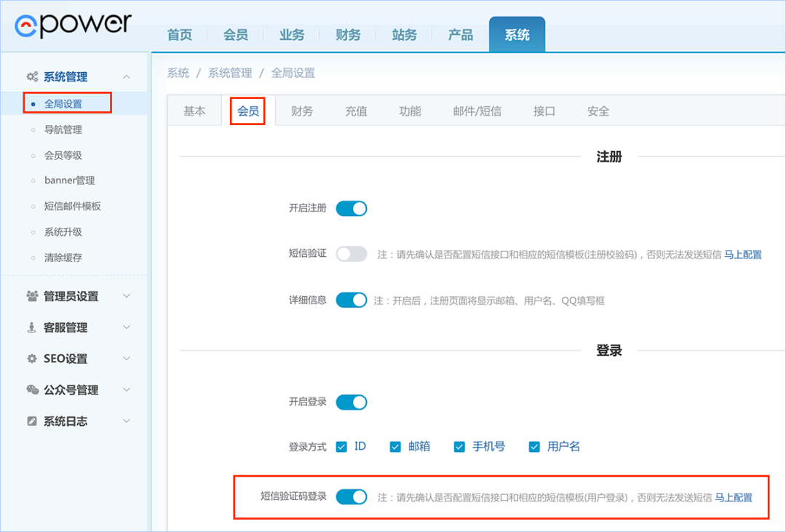The image size is (786, 532).
Task: Click the 公众号管理 WeChat icon
Action: click(32, 390)
